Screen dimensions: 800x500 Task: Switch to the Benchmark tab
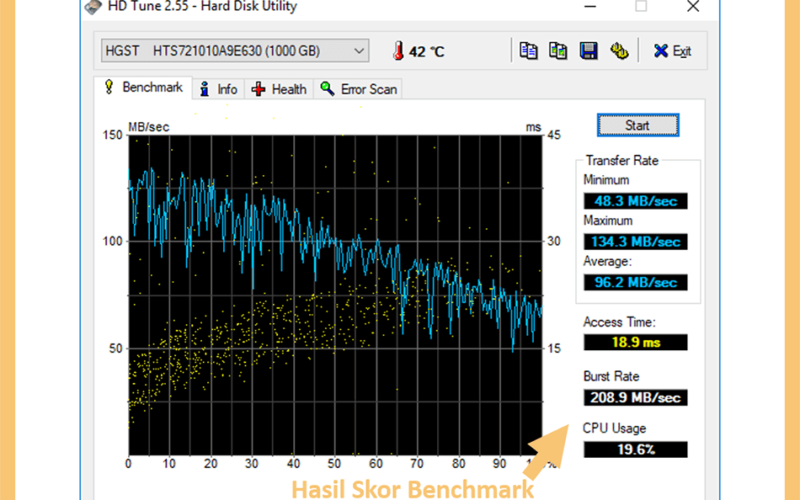[143, 88]
